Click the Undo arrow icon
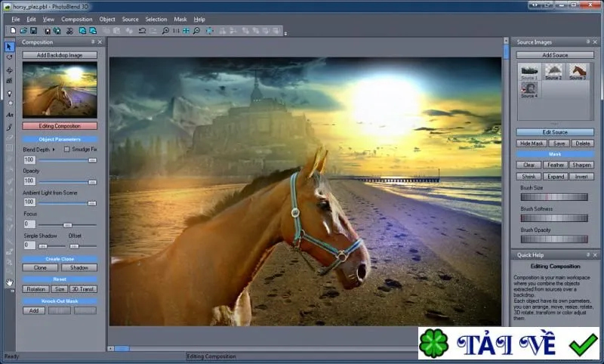 pos(142,30)
